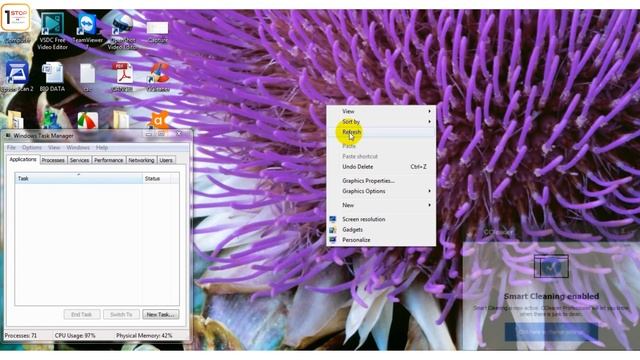The width and height of the screenshot is (640, 360).
Task: Open the Help menu in Task Manager
Action: pyautogui.click(x=102, y=147)
